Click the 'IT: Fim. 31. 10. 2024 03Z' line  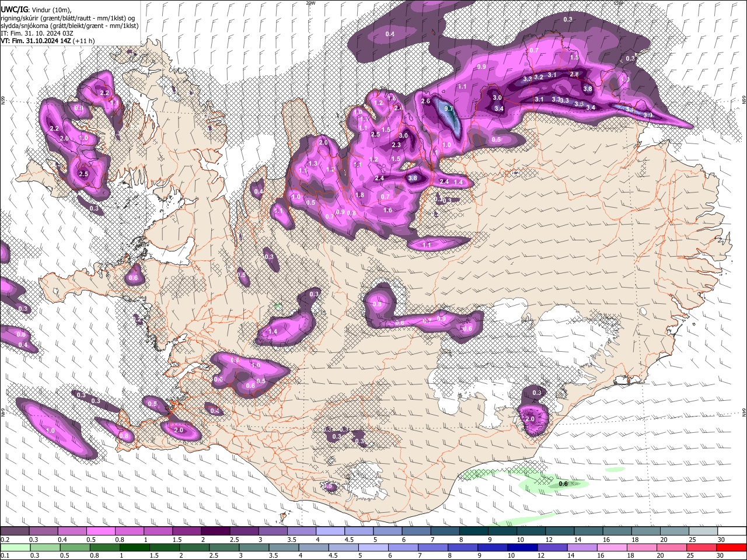click(37, 33)
